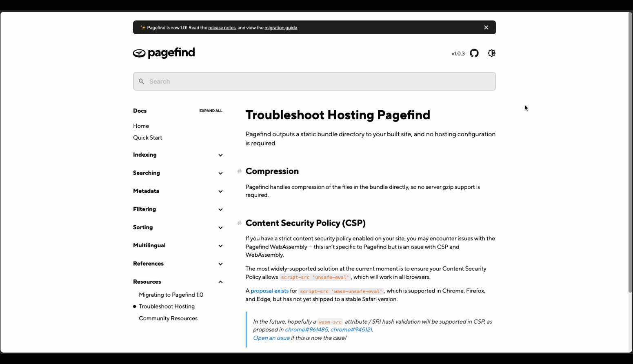Select the Searching sidebar heading
Viewport: 633px width, 364px height.
click(x=147, y=173)
